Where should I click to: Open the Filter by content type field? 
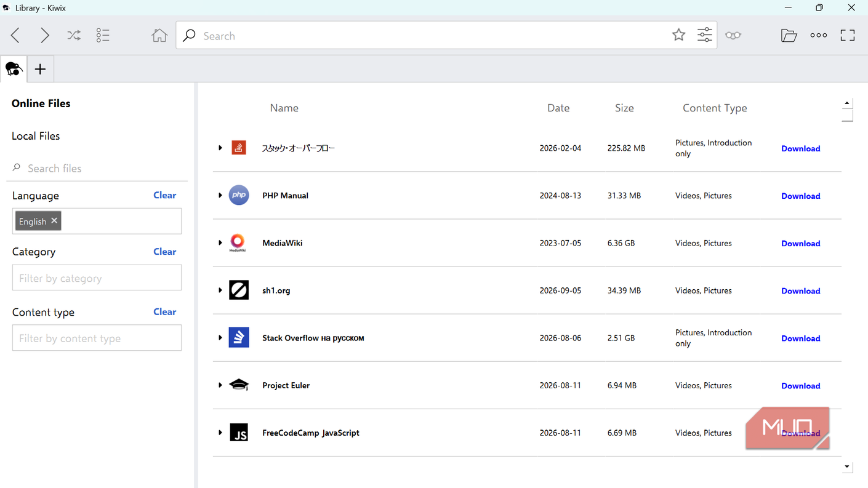pos(97,338)
